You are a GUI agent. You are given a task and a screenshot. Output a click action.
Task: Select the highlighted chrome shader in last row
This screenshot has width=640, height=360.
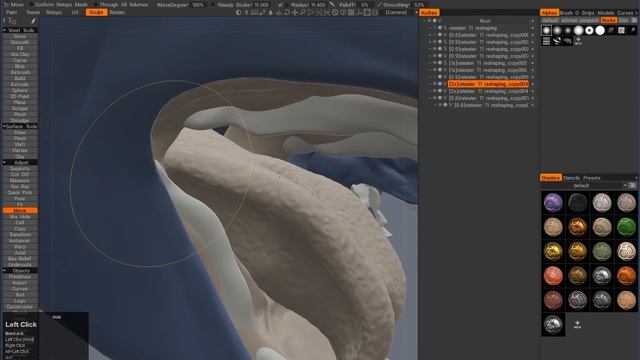click(553, 325)
